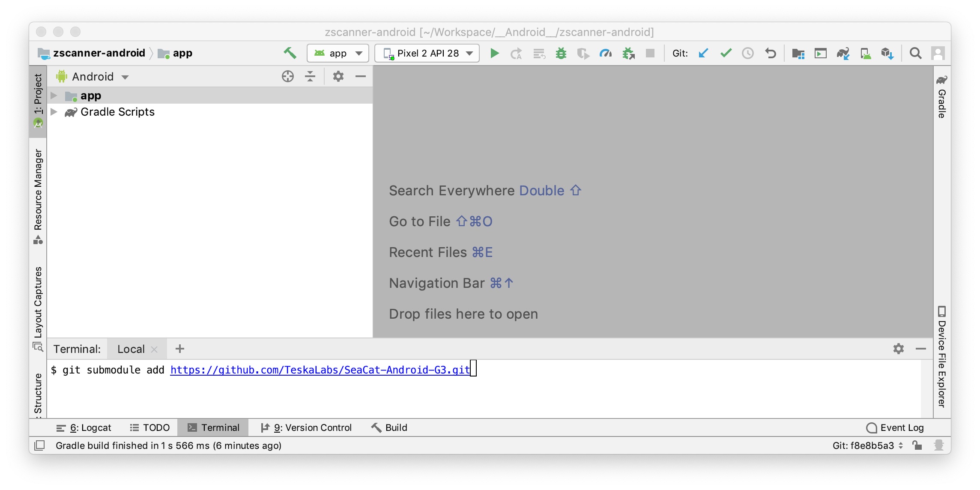Click the user account avatar icon
Screen dimensions: 980x490
[938, 53]
